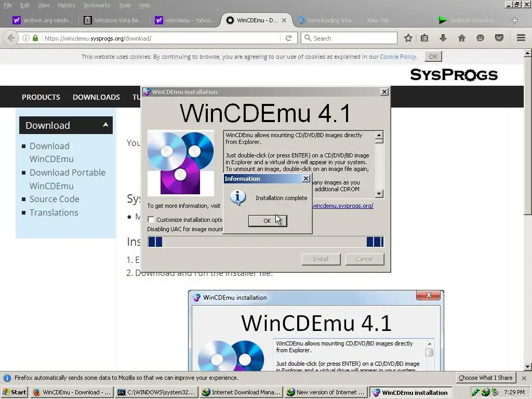Screen dimensions: 532x399
Task: Click the Hello chat smiley icon
Action: tap(481, 38)
